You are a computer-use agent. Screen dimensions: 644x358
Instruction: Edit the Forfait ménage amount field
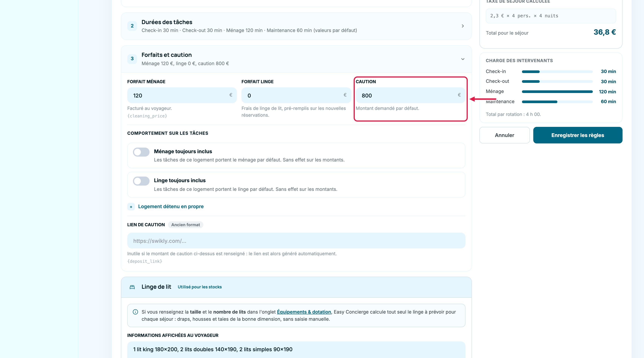[x=182, y=95]
